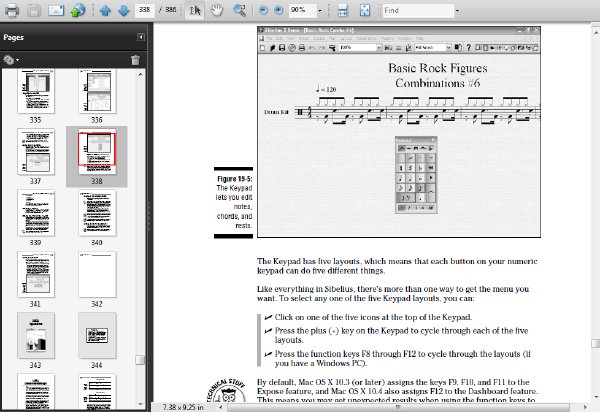Image resolution: width=600 pixels, height=412 pixels.
Task: Click the sentence starting "The Keypad has five layouts"
Action: [397, 266]
